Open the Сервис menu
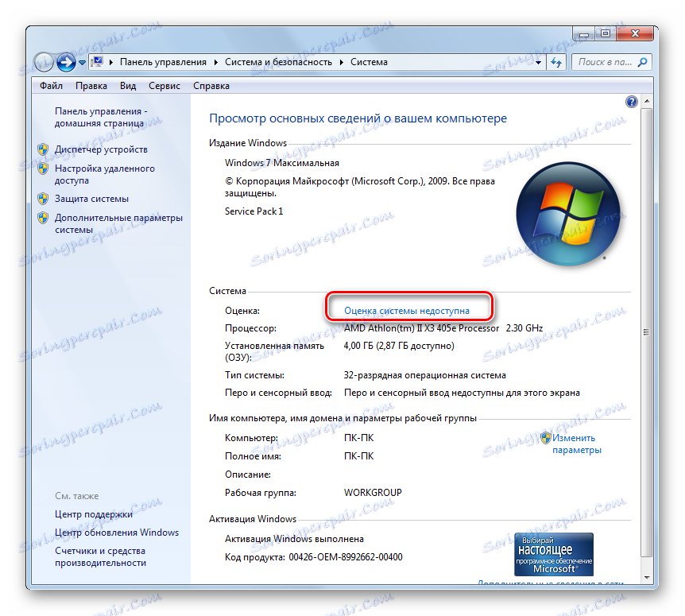The width and height of the screenshot is (685, 616). 164,86
